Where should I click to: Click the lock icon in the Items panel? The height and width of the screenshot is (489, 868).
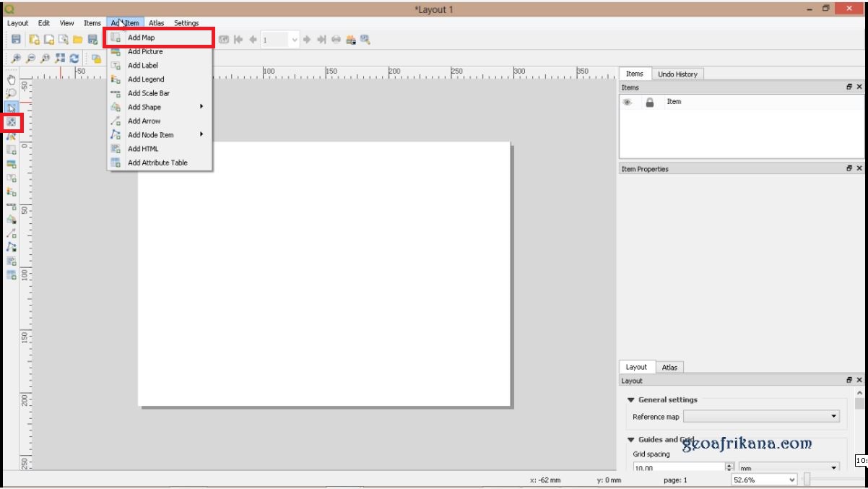(x=649, y=102)
